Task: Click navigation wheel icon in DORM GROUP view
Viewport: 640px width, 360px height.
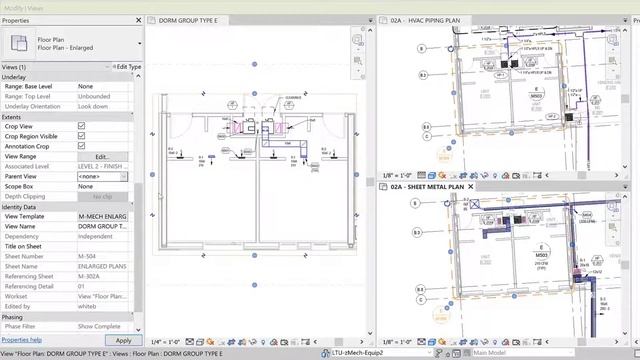Action: pos(357,40)
